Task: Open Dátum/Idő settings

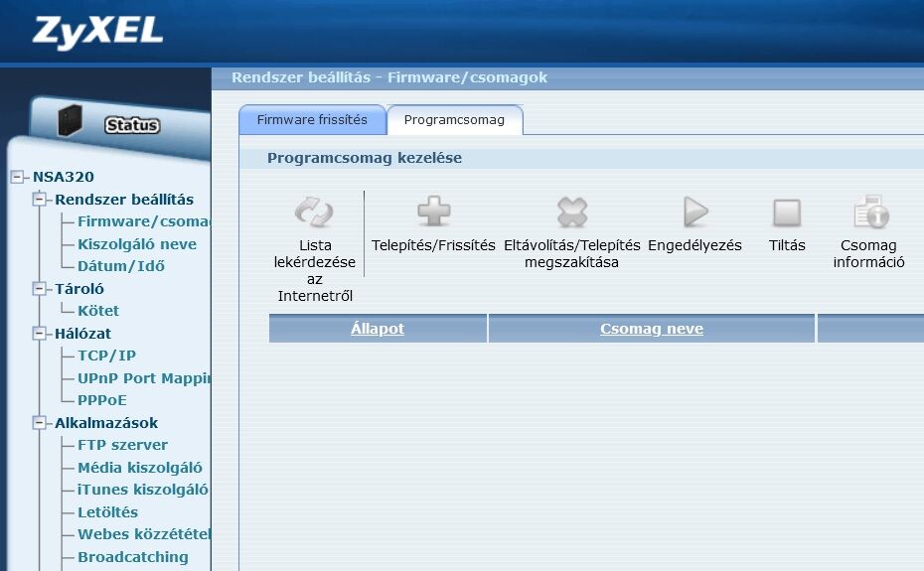Action: [121, 266]
